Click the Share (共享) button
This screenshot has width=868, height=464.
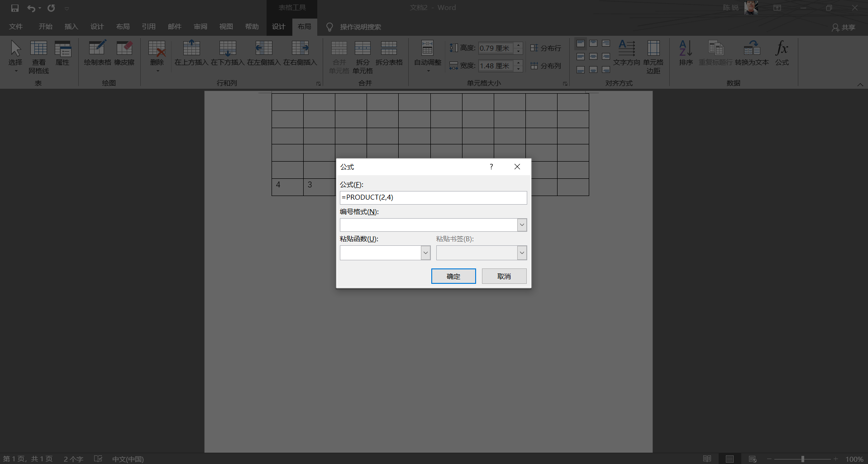coord(844,28)
